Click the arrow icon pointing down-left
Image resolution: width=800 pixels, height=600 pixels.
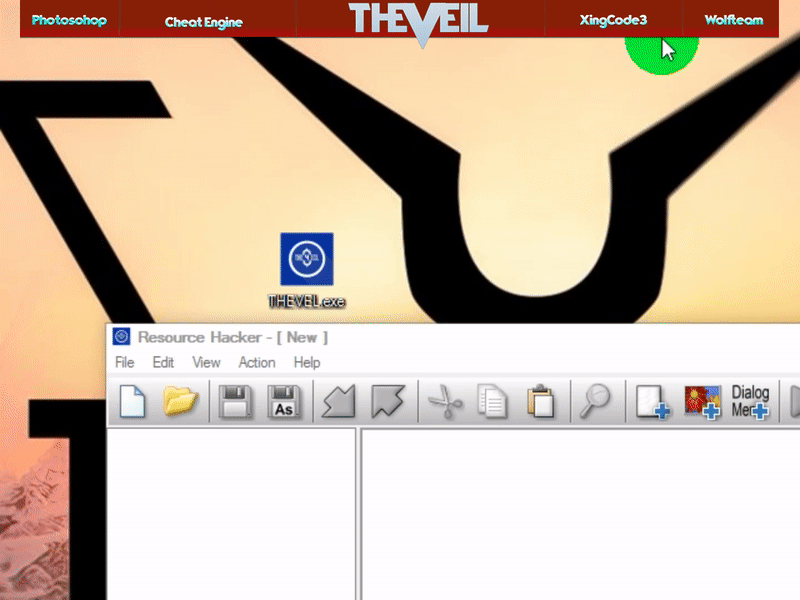click(x=339, y=402)
